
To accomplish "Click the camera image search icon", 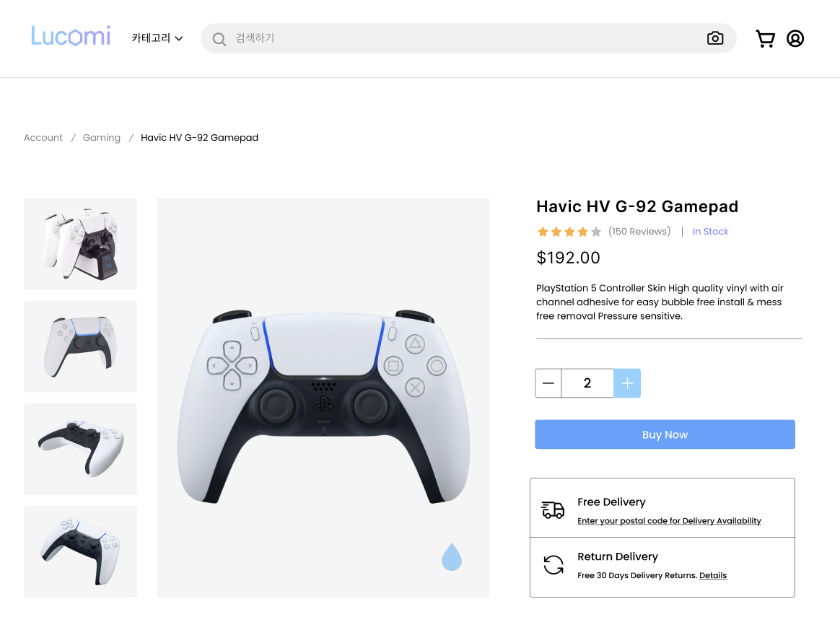I will (x=715, y=38).
